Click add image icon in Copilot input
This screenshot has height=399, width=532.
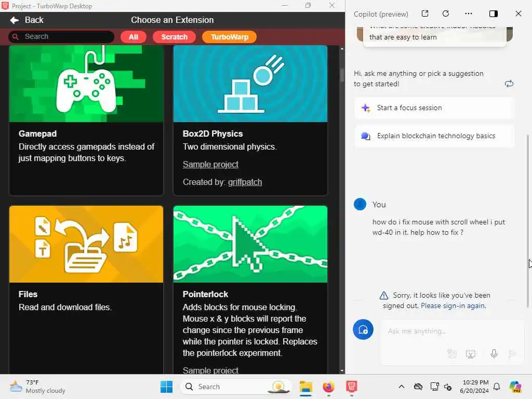(x=451, y=354)
